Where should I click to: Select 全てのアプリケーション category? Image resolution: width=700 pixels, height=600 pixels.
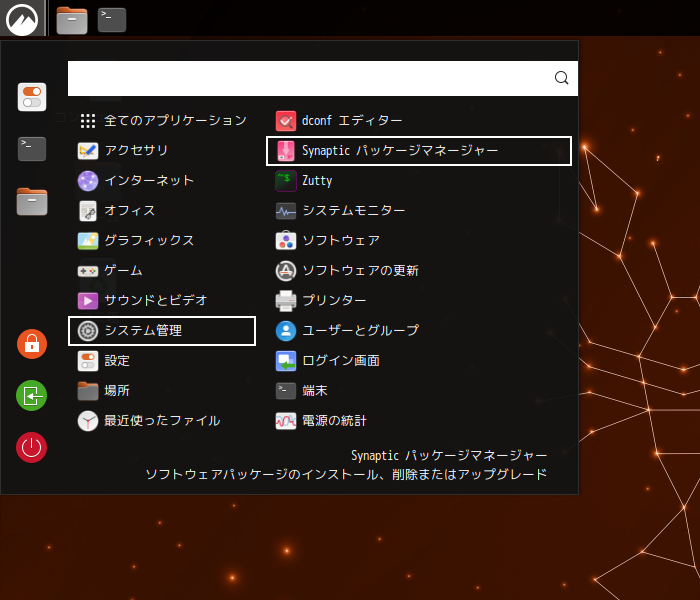click(162, 121)
